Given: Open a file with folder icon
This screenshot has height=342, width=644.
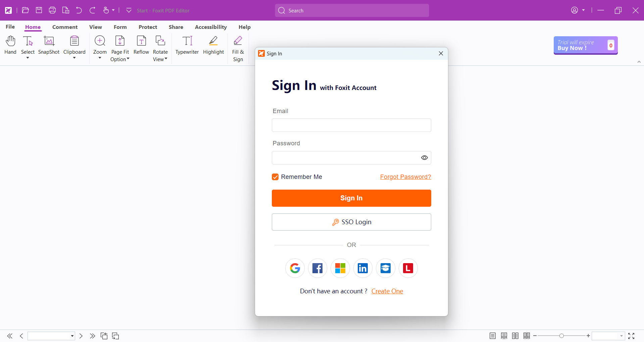Looking at the screenshot, I should tap(25, 10).
